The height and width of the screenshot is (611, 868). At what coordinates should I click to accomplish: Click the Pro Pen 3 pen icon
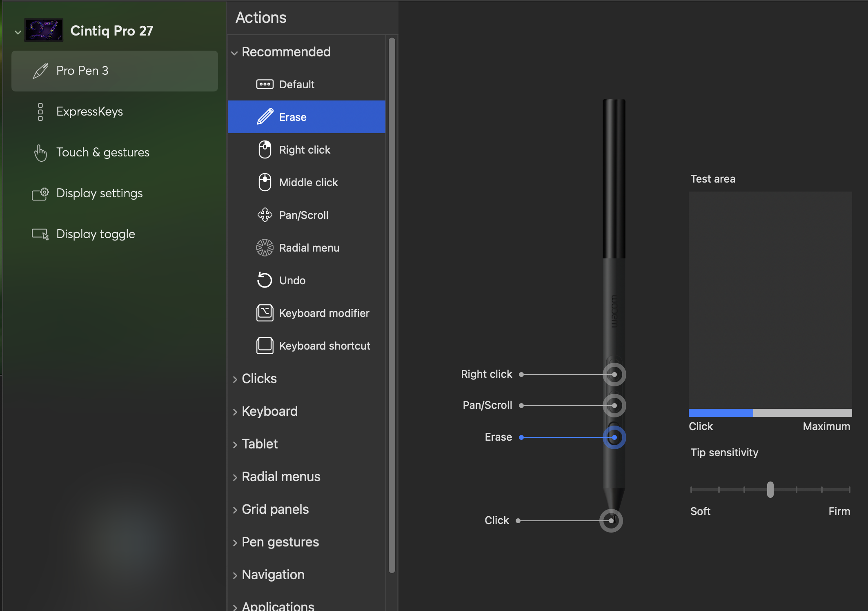(40, 71)
